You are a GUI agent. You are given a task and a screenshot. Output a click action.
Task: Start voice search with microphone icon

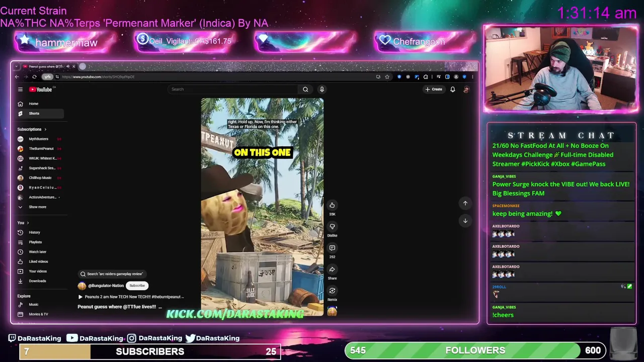(x=322, y=89)
